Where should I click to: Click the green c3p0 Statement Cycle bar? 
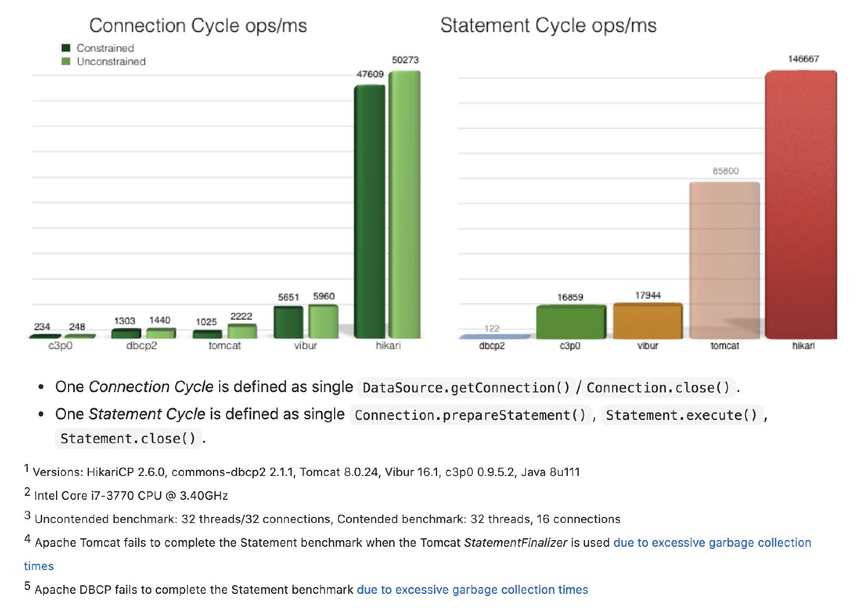[571, 322]
